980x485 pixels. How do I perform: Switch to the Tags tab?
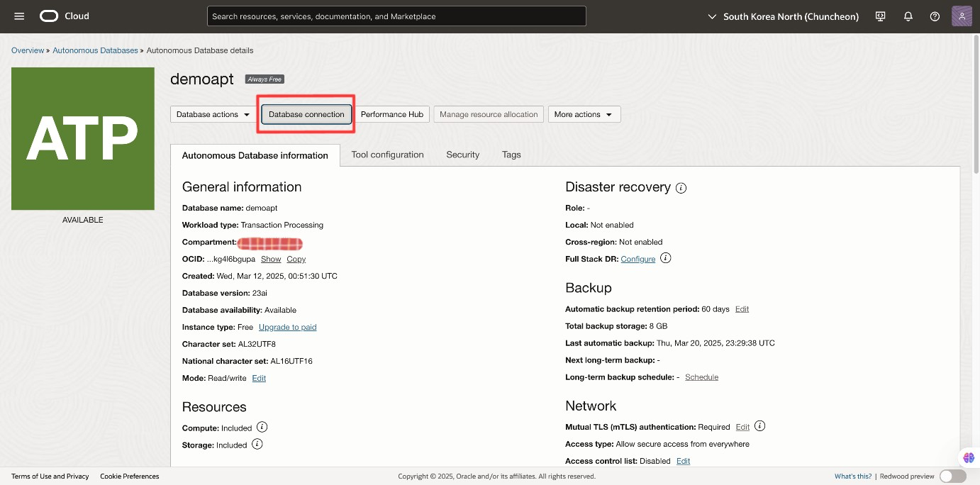tap(511, 155)
